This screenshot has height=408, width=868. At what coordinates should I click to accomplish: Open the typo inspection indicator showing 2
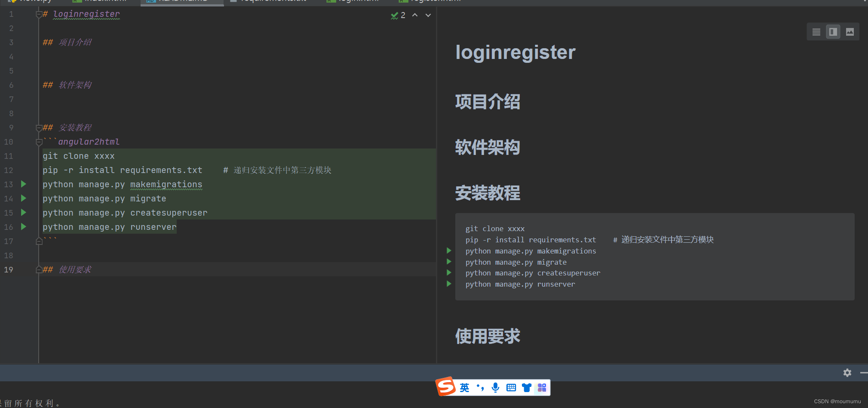[398, 15]
